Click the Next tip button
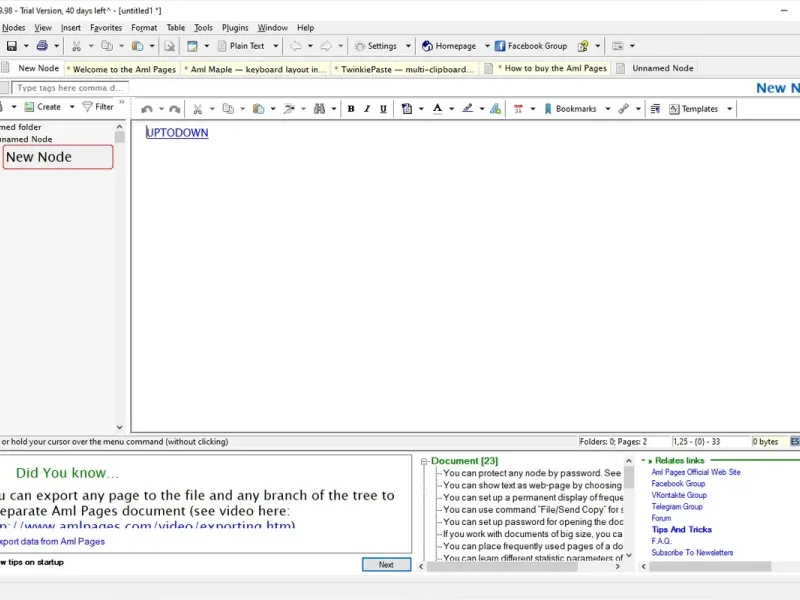The height and width of the screenshot is (600, 800). pyautogui.click(x=386, y=565)
